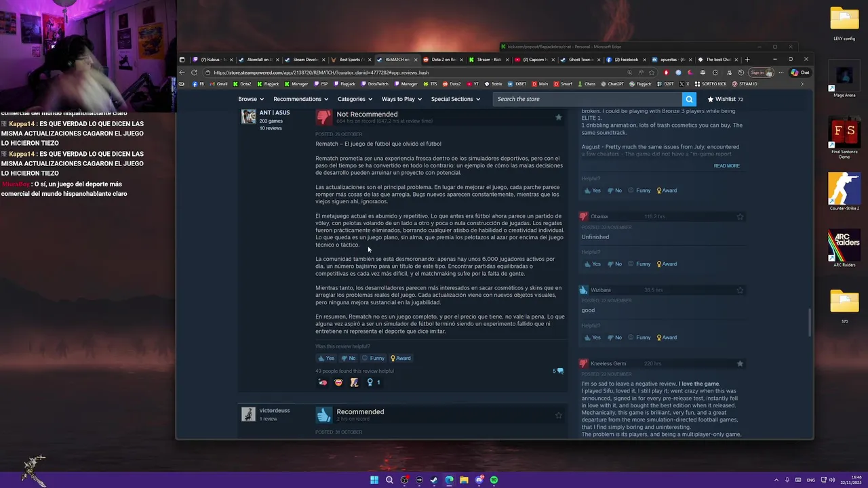Open the Wishlist 72 button
This screenshot has width=868, height=488.
[x=726, y=99]
